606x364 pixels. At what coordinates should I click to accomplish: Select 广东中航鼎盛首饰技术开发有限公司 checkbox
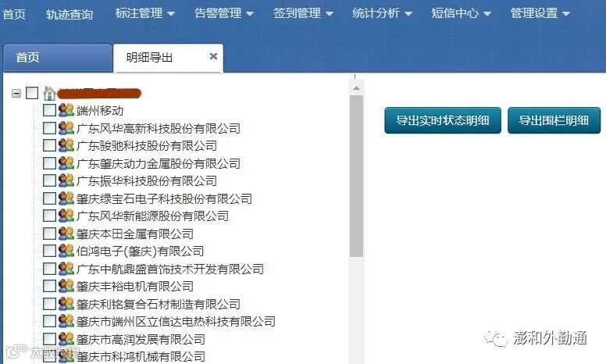coord(49,269)
